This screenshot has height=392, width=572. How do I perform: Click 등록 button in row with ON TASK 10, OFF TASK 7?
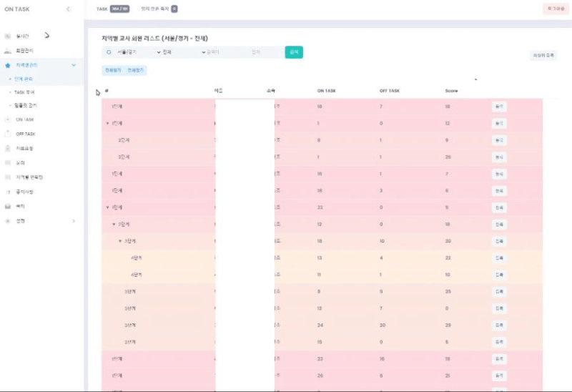(x=499, y=107)
